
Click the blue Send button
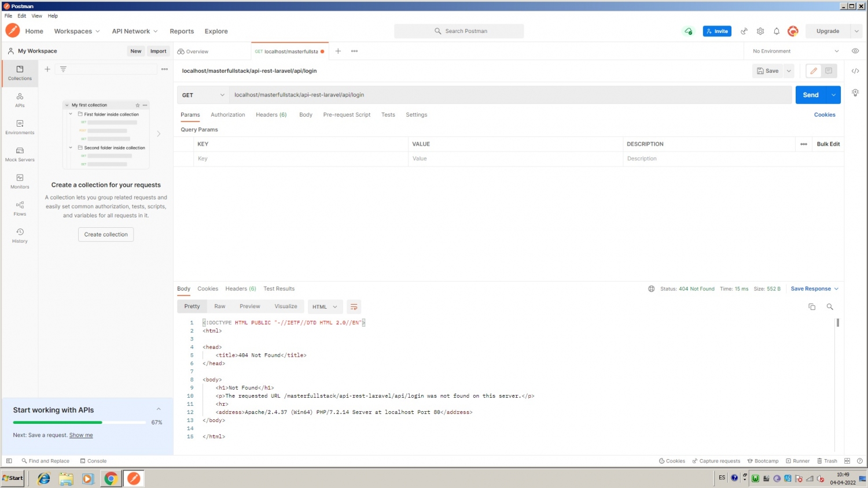coord(811,95)
